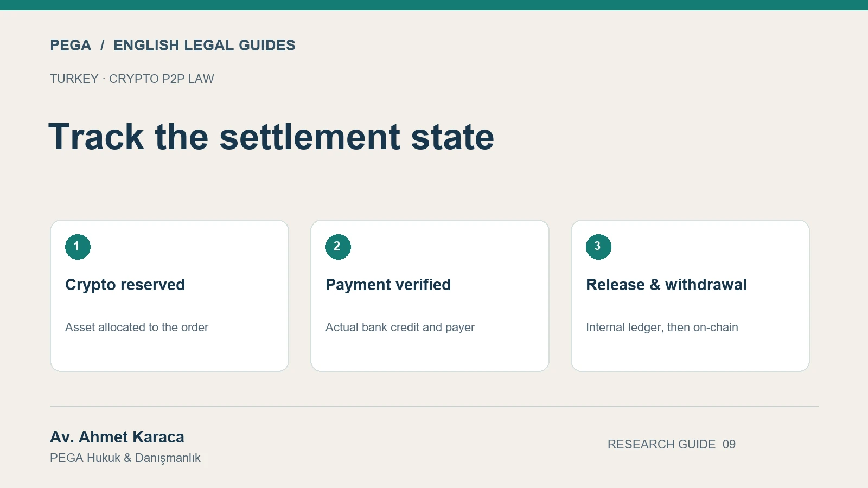Click the PEGA Hukuk & Danışmanlık firm name

point(125,458)
